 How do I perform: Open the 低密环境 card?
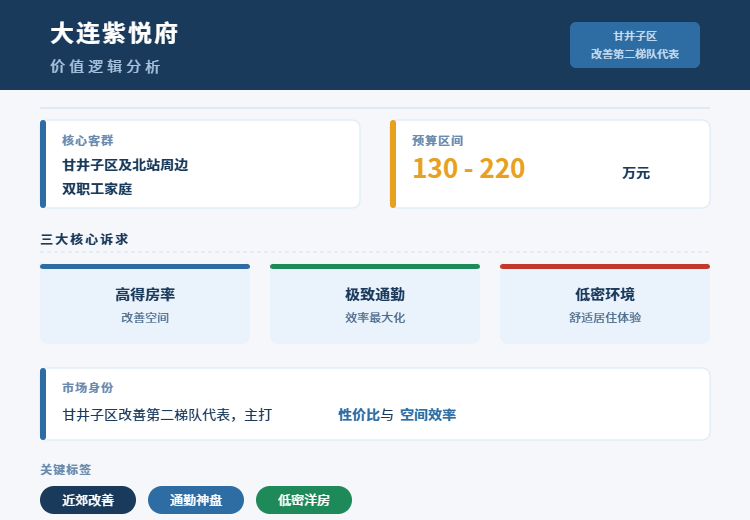tap(605, 304)
